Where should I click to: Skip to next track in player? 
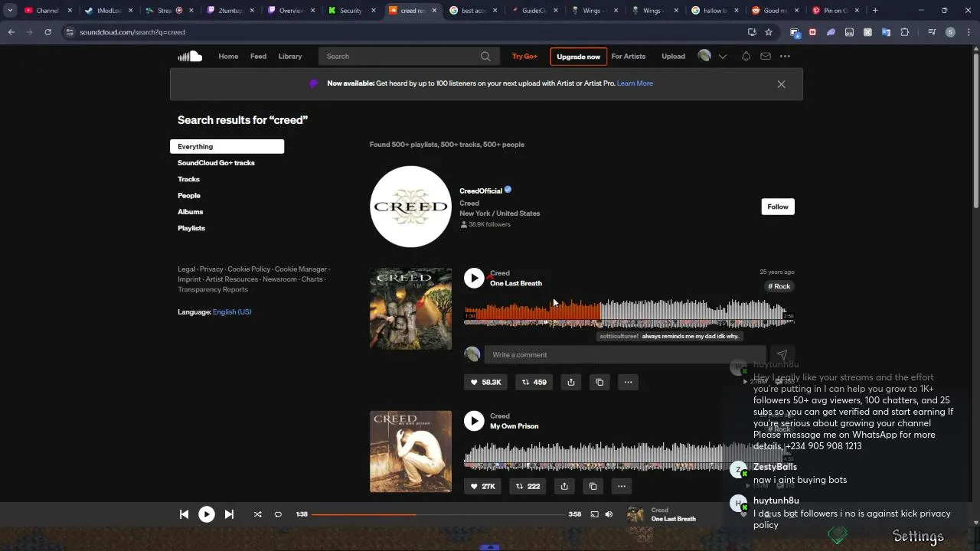(229, 514)
